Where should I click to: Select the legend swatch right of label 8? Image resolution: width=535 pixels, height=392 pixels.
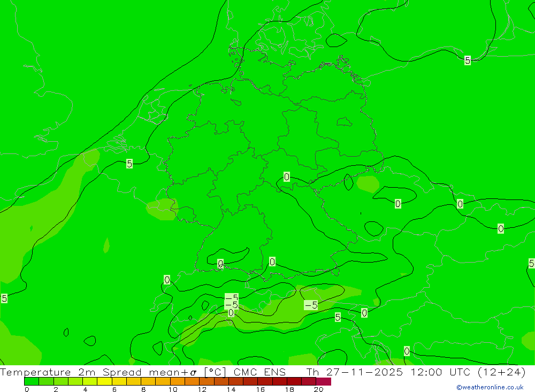pos(148,381)
